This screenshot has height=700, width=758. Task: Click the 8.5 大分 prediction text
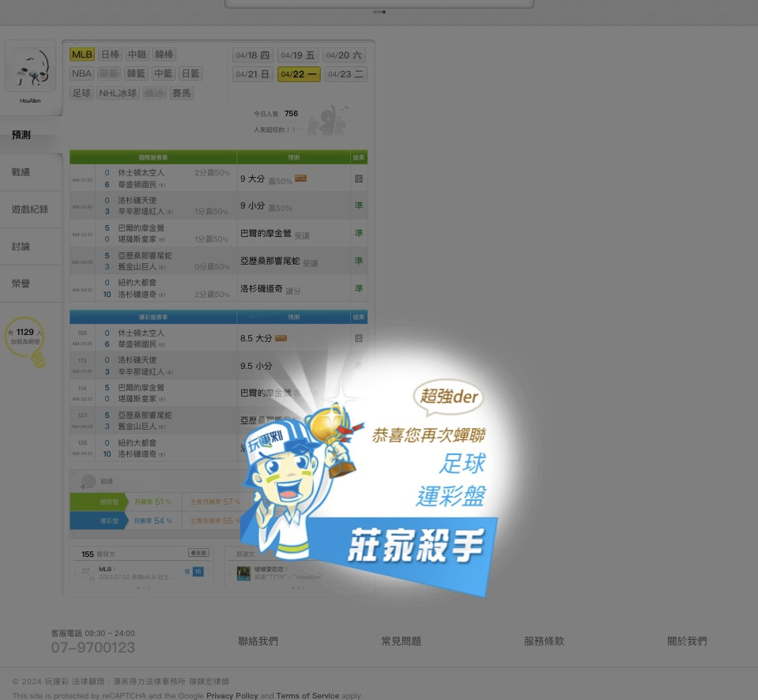[x=256, y=339]
